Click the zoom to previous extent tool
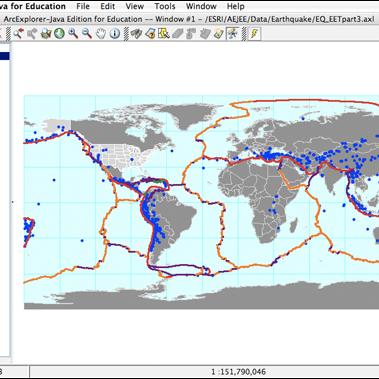Viewport: 379px width, 379px height. (x=18, y=34)
